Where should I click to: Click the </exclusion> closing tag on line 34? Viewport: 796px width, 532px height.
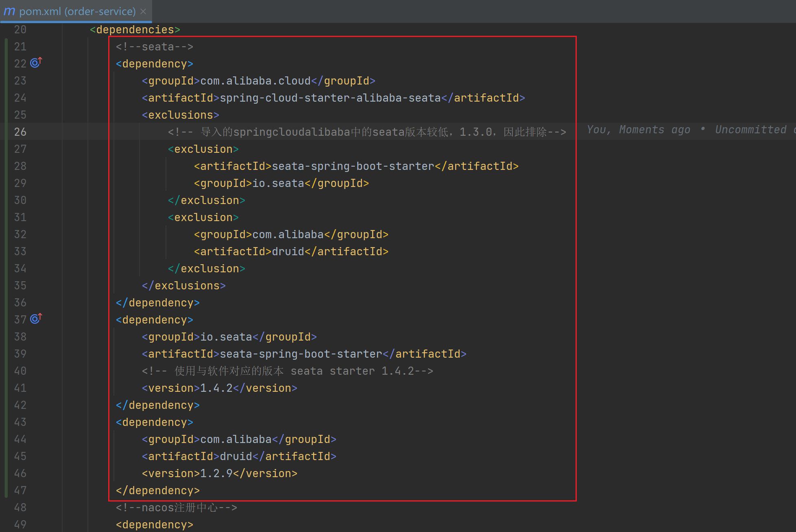pyautogui.click(x=207, y=269)
